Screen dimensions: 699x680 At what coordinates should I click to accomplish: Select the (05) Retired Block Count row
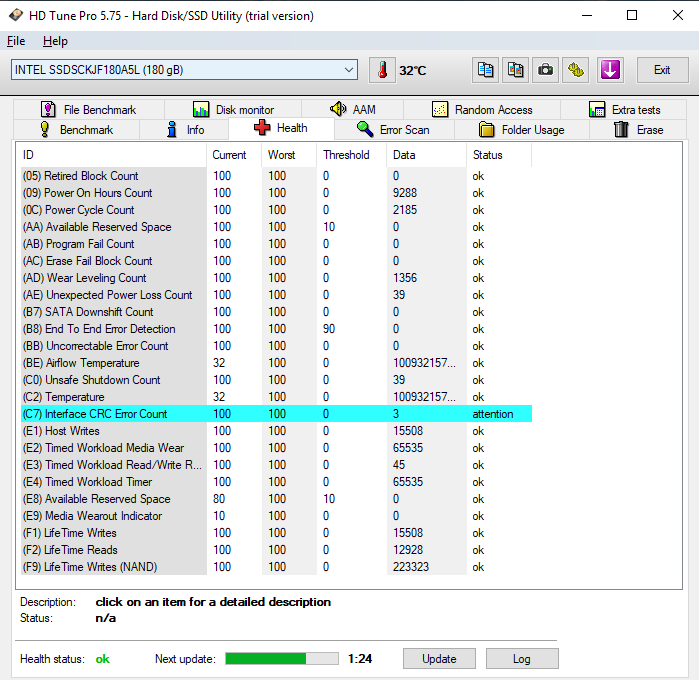pos(276,176)
